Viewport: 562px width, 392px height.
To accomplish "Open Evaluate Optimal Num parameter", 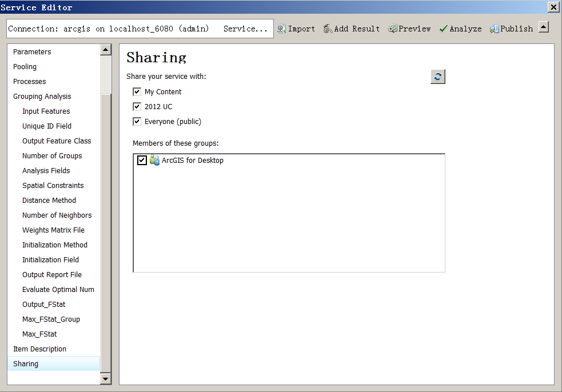I will point(58,290).
